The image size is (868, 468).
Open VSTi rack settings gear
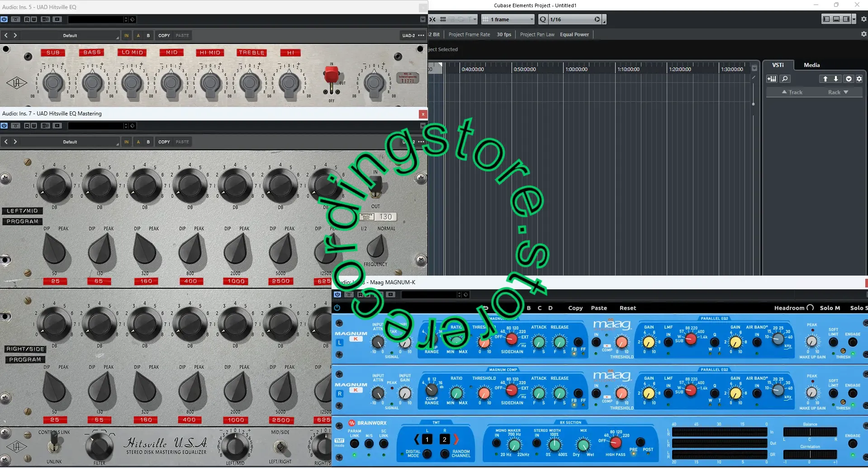point(859,79)
